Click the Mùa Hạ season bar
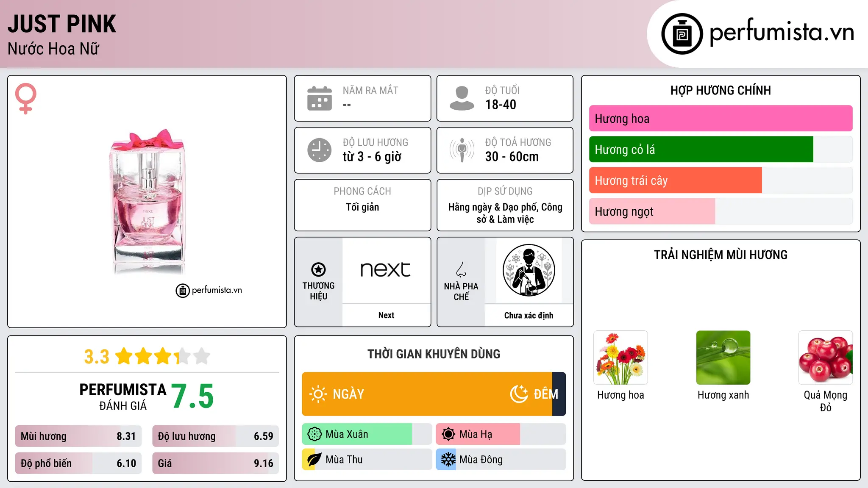 tap(501, 434)
